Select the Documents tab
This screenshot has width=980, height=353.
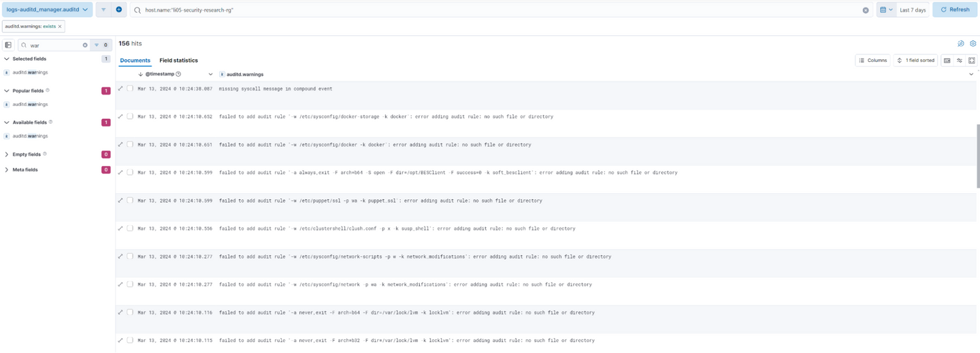tap(135, 61)
